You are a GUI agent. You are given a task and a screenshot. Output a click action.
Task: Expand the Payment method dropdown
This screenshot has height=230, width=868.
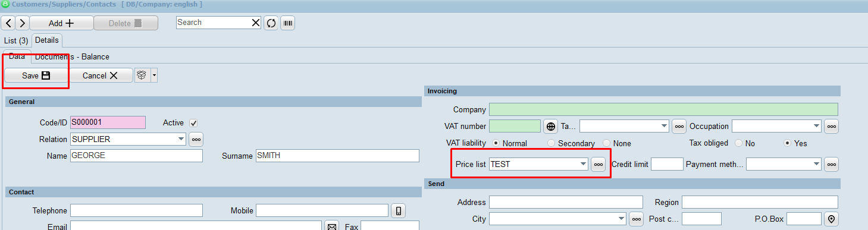(817, 164)
